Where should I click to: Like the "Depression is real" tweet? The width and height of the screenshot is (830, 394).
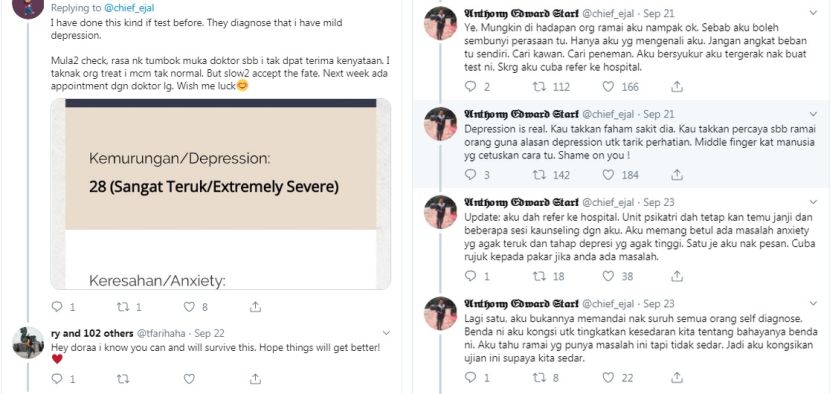608,175
